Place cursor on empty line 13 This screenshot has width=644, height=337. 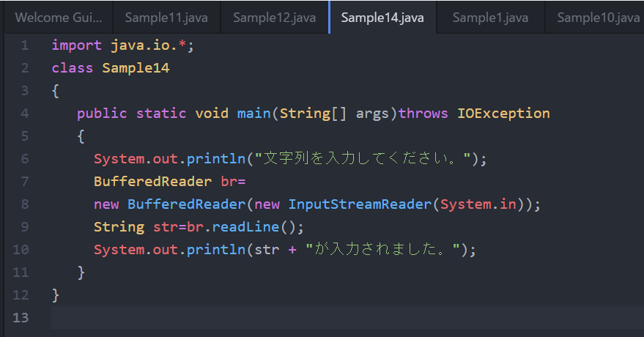tap(347, 318)
